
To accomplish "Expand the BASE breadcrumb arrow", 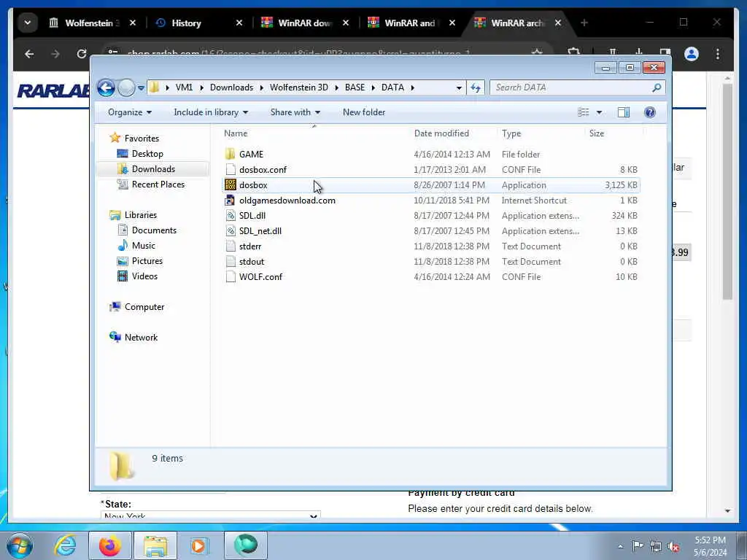I will (x=373, y=87).
